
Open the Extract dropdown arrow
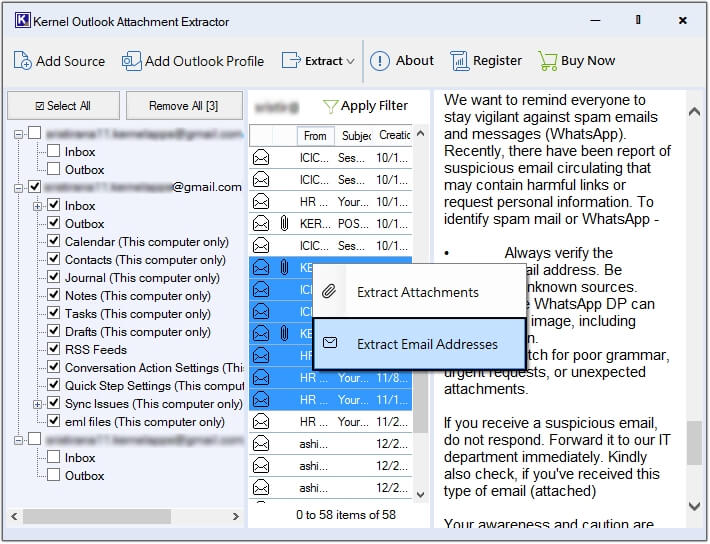coord(350,61)
